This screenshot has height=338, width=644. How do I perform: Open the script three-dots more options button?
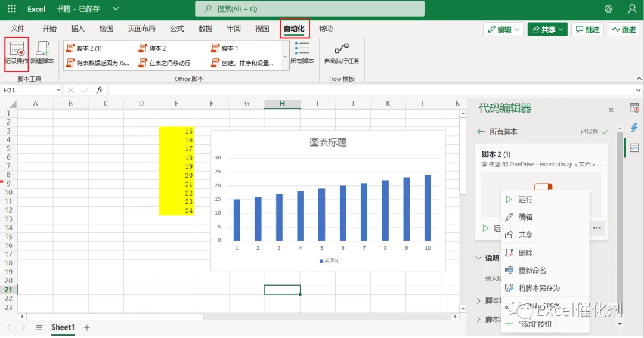point(597,228)
